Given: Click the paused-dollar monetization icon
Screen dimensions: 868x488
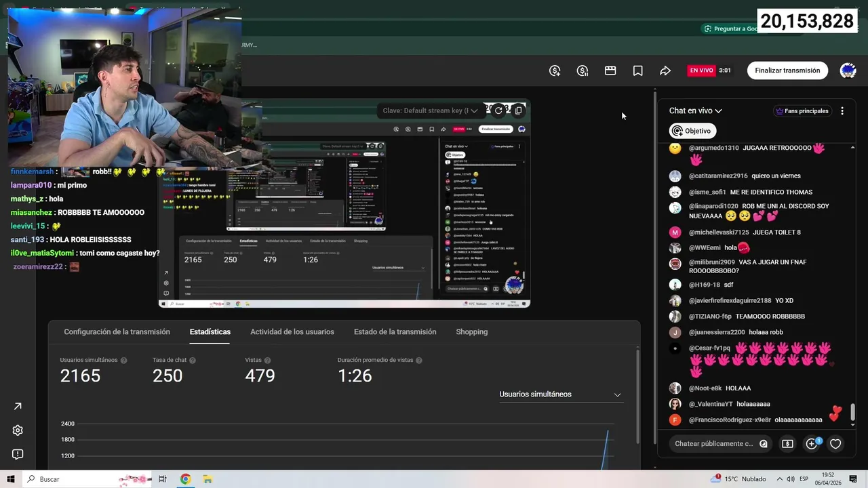Looking at the screenshot, I should (x=583, y=70).
